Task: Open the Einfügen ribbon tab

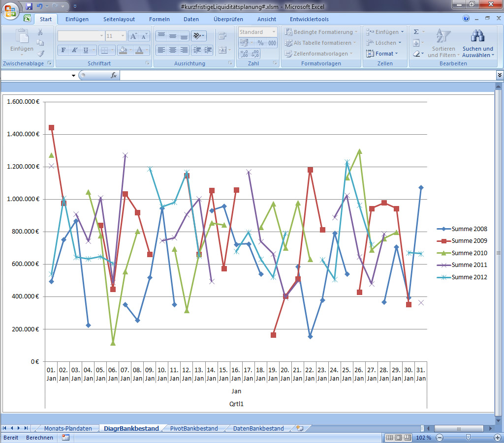Action: [x=77, y=19]
